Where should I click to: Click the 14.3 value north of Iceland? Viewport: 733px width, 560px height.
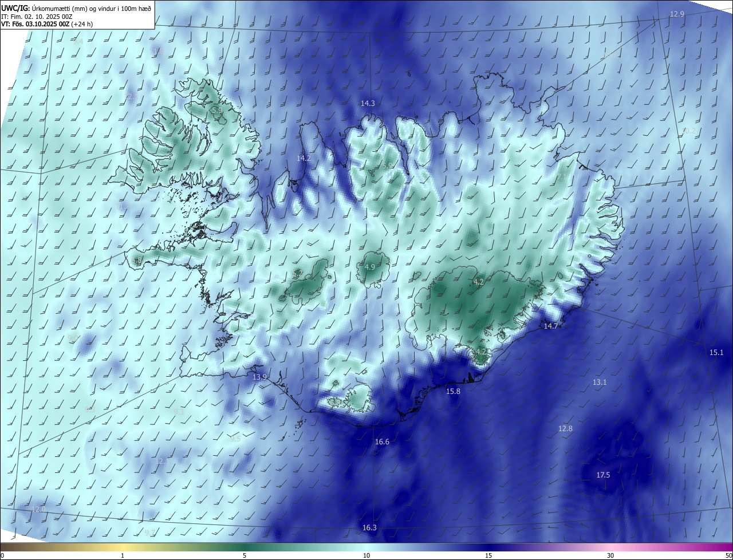point(368,104)
